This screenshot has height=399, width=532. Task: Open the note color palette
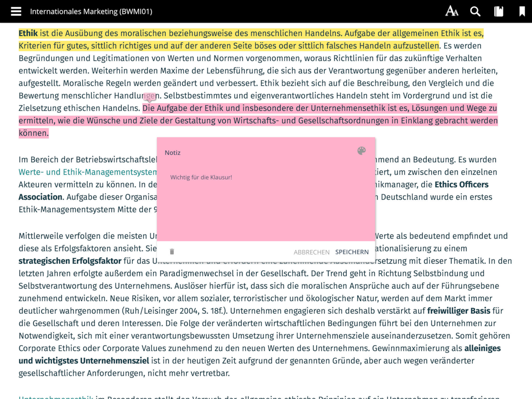(361, 151)
